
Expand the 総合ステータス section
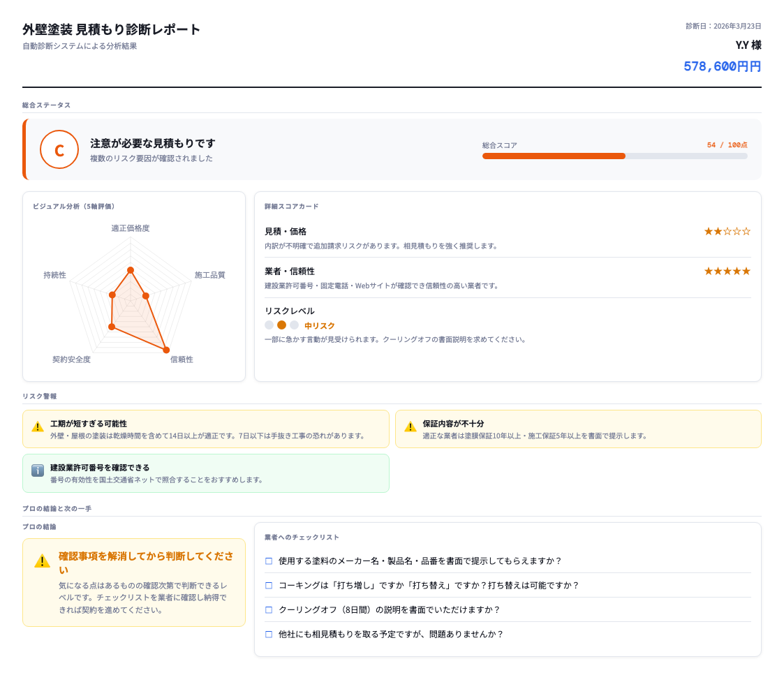pyautogui.click(x=45, y=105)
